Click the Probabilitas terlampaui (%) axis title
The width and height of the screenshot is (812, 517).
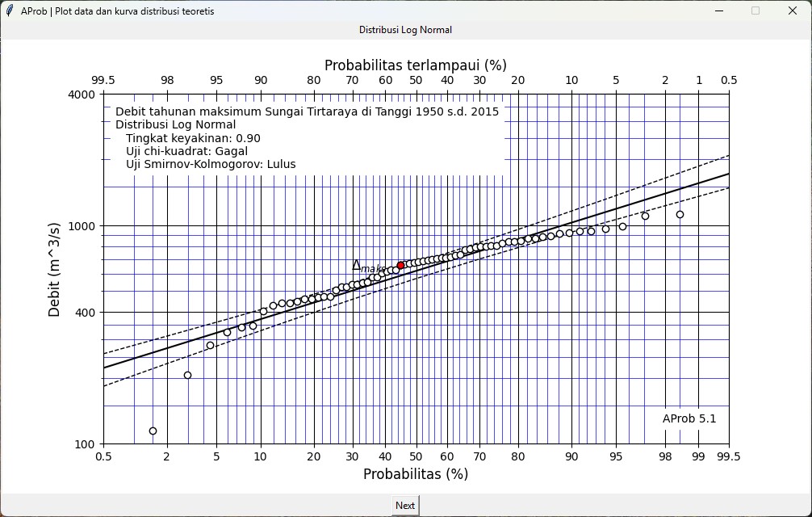415,65
